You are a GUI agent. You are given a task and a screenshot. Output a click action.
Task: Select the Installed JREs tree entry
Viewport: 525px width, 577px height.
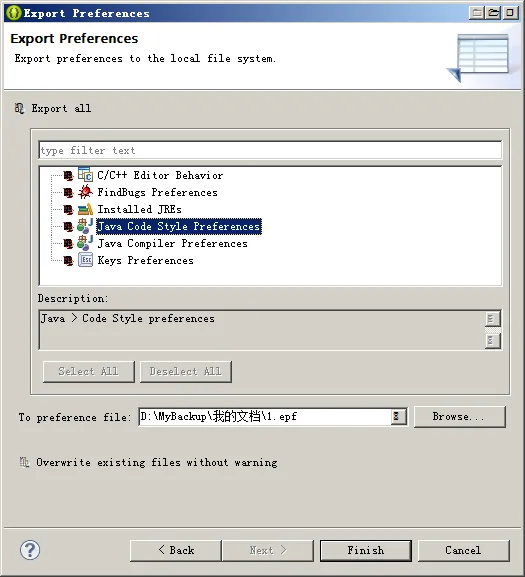pos(139,209)
